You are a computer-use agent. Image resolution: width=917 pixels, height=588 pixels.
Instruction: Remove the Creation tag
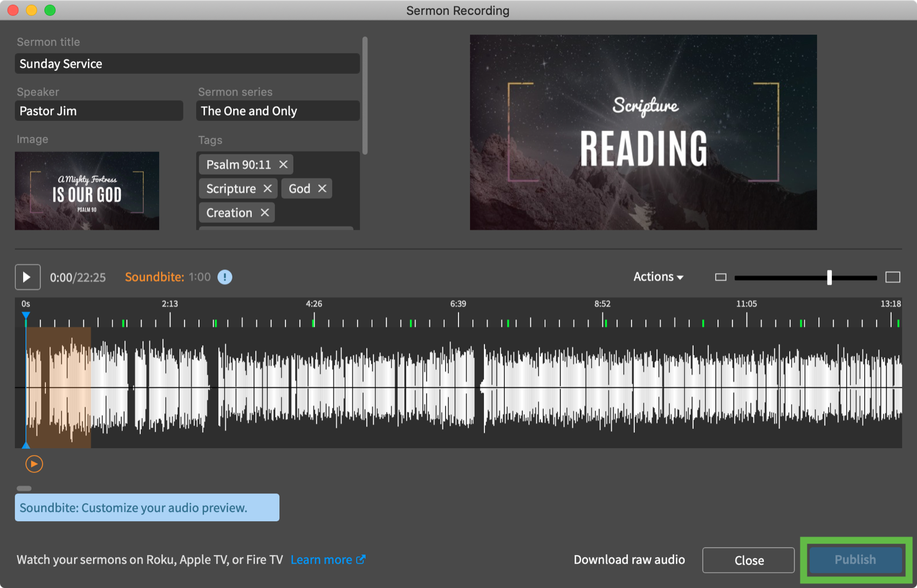(x=264, y=213)
